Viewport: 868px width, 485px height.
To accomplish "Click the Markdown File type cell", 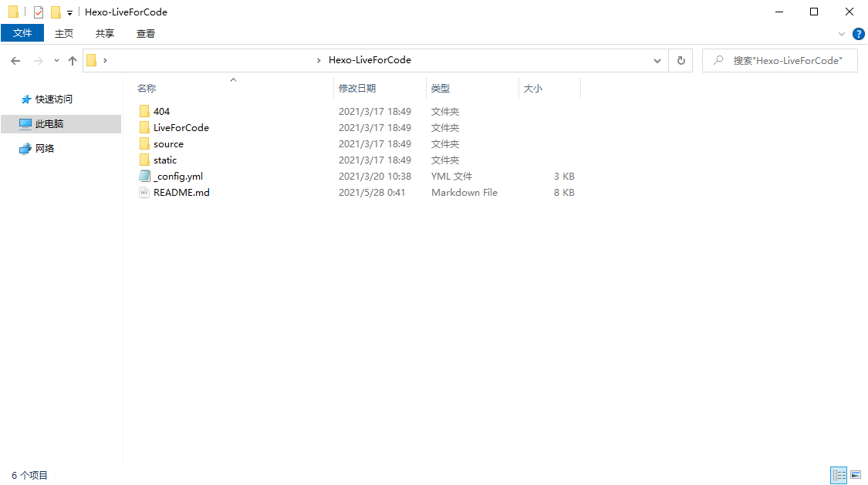I will (464, 193).
